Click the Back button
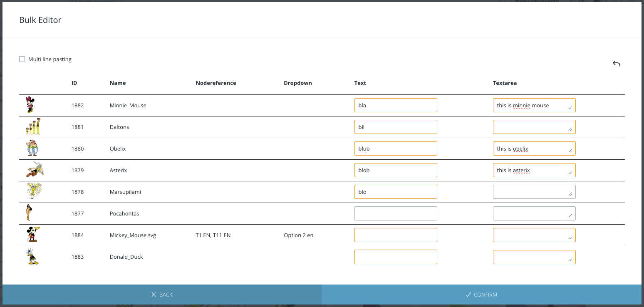 click(x=162, y=295)
